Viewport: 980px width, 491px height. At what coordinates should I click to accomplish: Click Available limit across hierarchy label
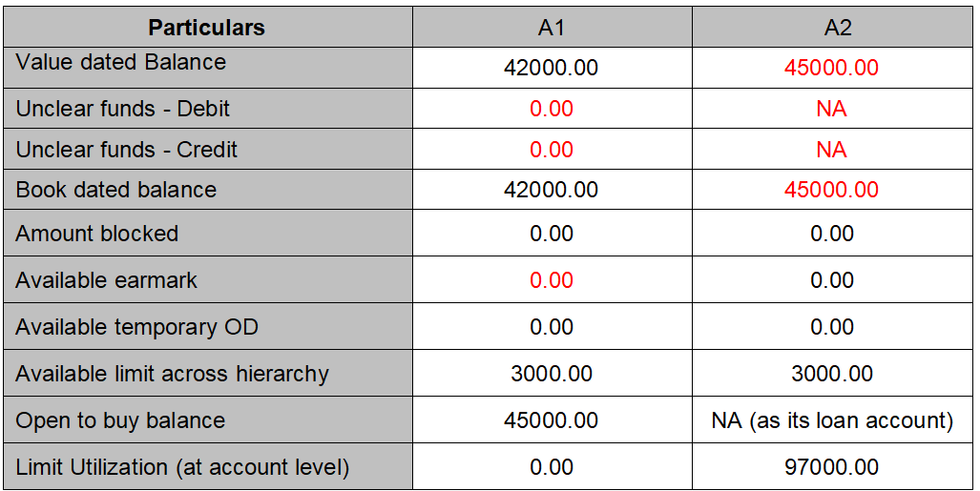172,374
